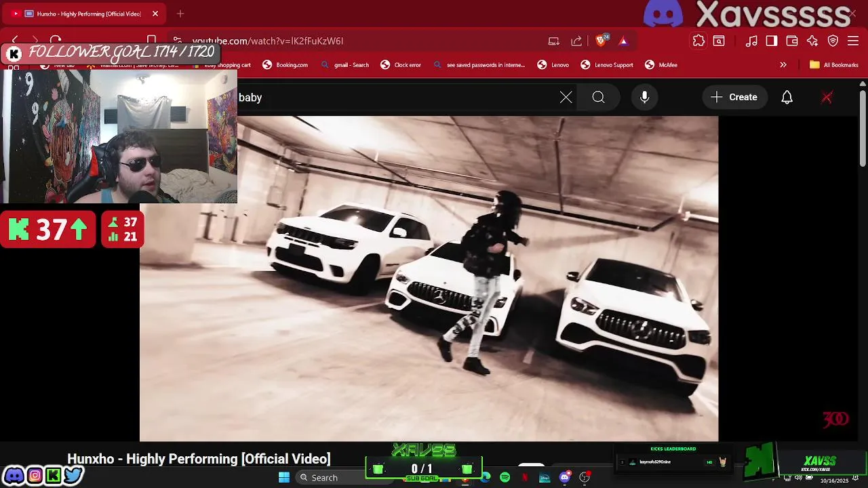Screen dimensions: 868x488
Task: Click the search-in-page icon beside extensions
Action: pyautogui.click(x=719, y=41)
